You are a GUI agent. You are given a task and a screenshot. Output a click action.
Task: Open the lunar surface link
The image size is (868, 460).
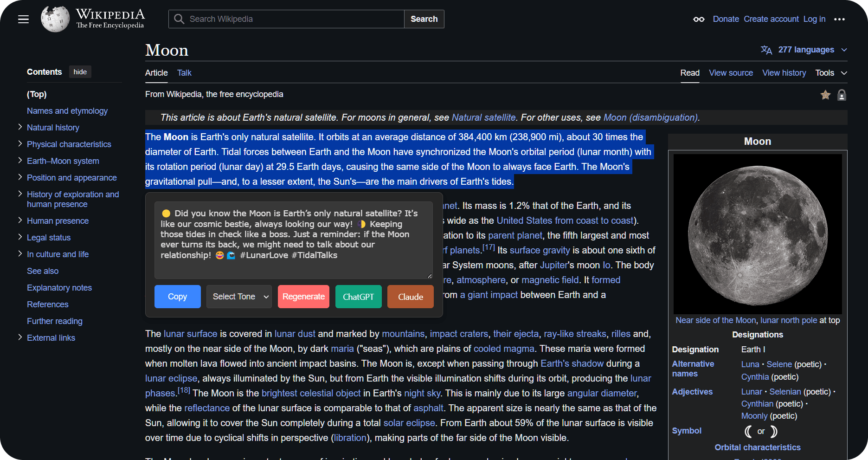click(x=190, y=334)
